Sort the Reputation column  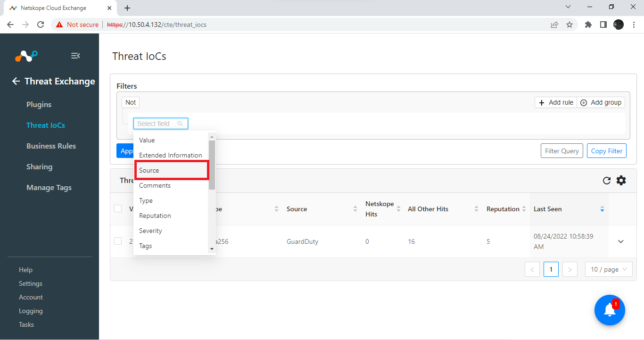tap(524, 209)
